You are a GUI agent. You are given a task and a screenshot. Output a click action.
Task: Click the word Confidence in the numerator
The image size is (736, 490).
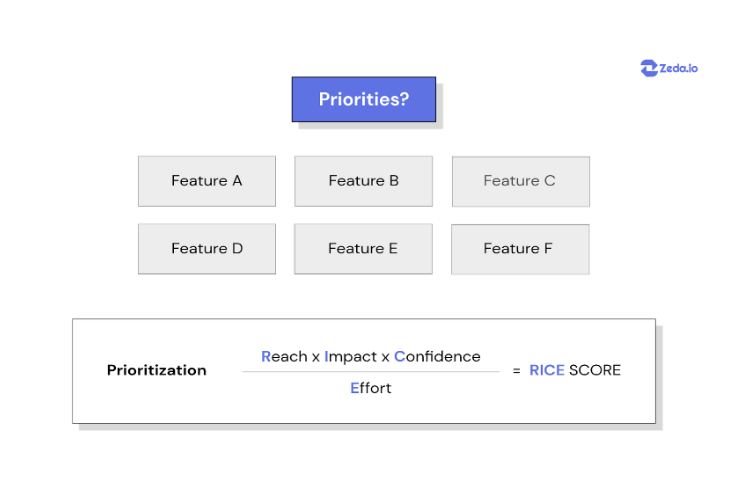pos(437,356)
